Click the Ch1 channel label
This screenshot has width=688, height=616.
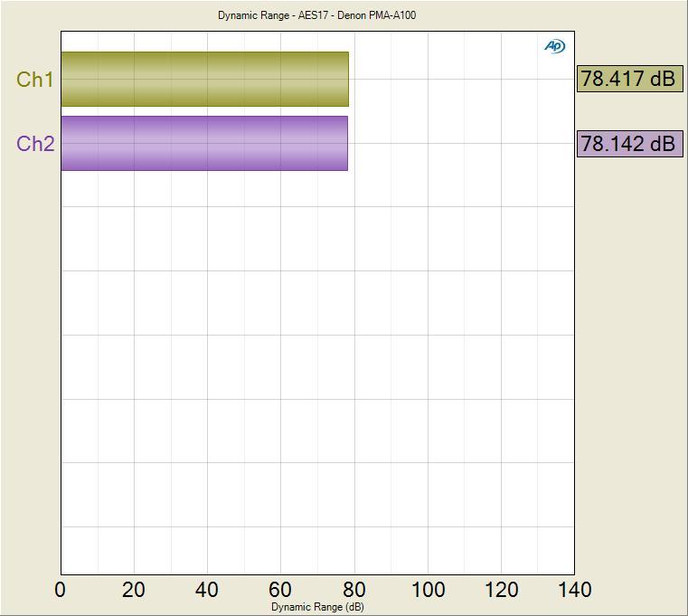pyautogui.click(x=35, y=80)
